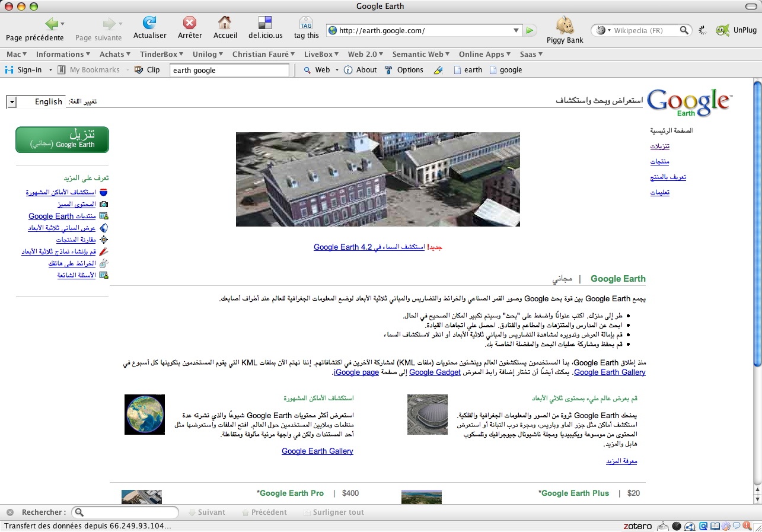Click the green Go arrow beside the URL
Image resolution: width=762 pixels, height=532 pixels.
530,30
